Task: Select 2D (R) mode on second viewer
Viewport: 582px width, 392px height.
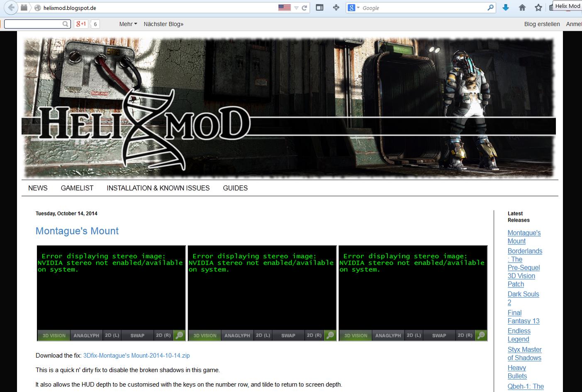Action: pyautogui.click(x=314, y=336)
